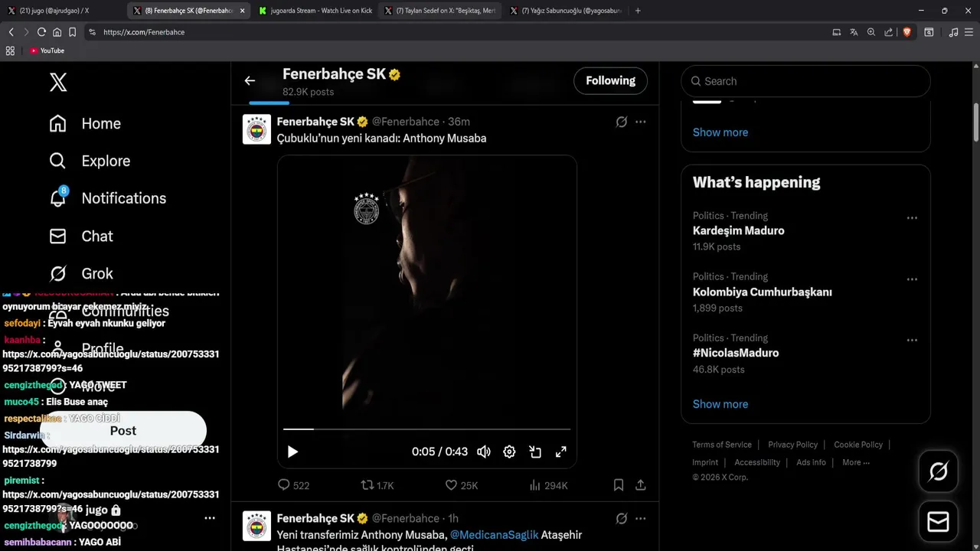
Task: Open the Kardeşim Maduro trend
Action: click(738, 230)
